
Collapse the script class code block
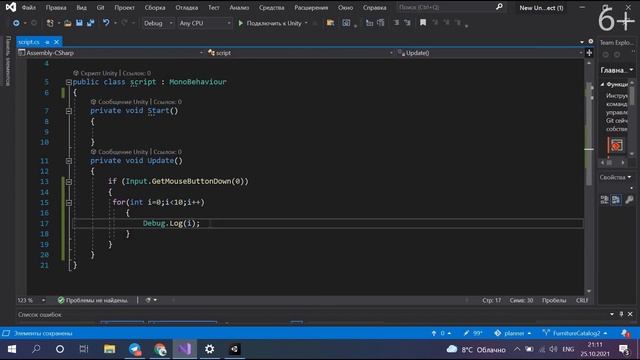coord(69,82)
